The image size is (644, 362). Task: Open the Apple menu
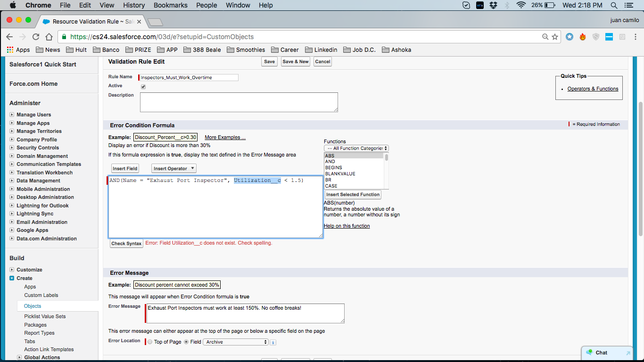(x=13, y=5)
